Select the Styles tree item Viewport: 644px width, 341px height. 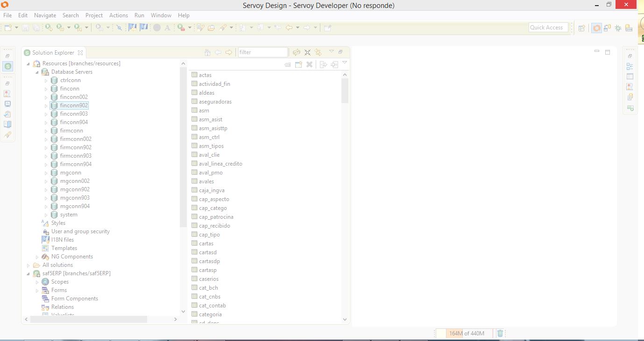click(58, 223)
